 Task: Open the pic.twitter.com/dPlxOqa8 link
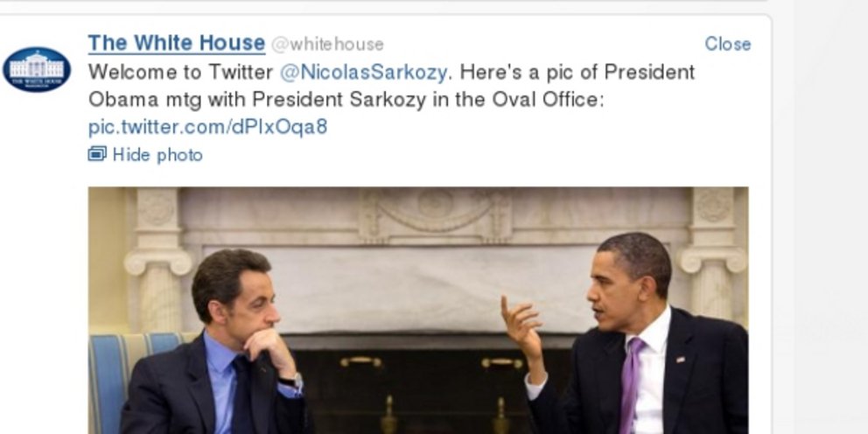pyautogui.click(x=208, y=128)
